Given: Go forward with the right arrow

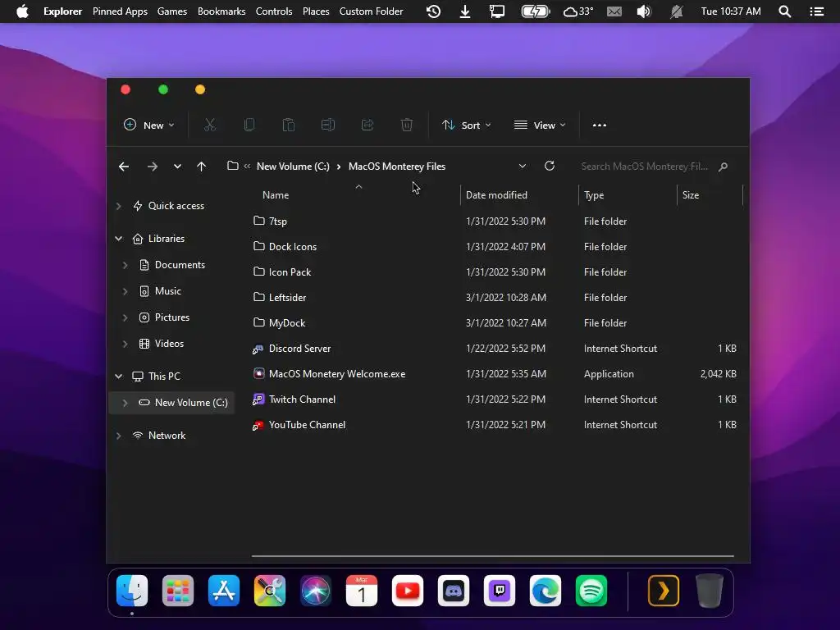Looking at the screenshot, I should tap(152, 167).
